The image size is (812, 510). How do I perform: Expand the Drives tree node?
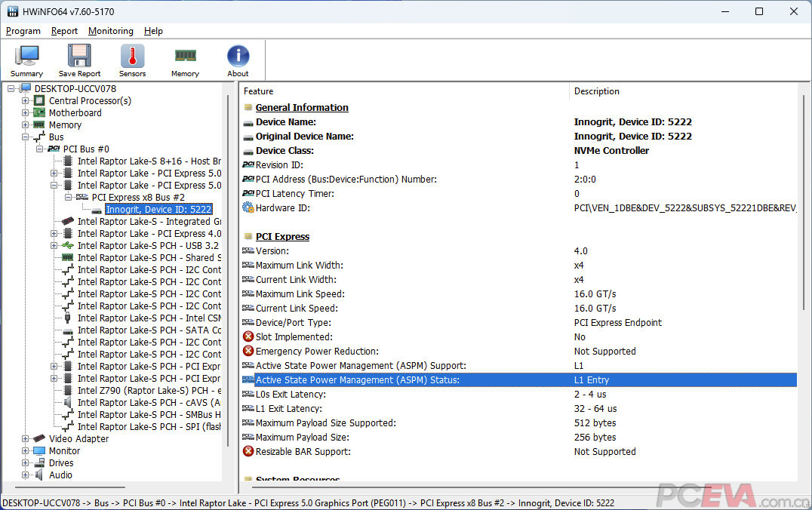coord(26,463)
